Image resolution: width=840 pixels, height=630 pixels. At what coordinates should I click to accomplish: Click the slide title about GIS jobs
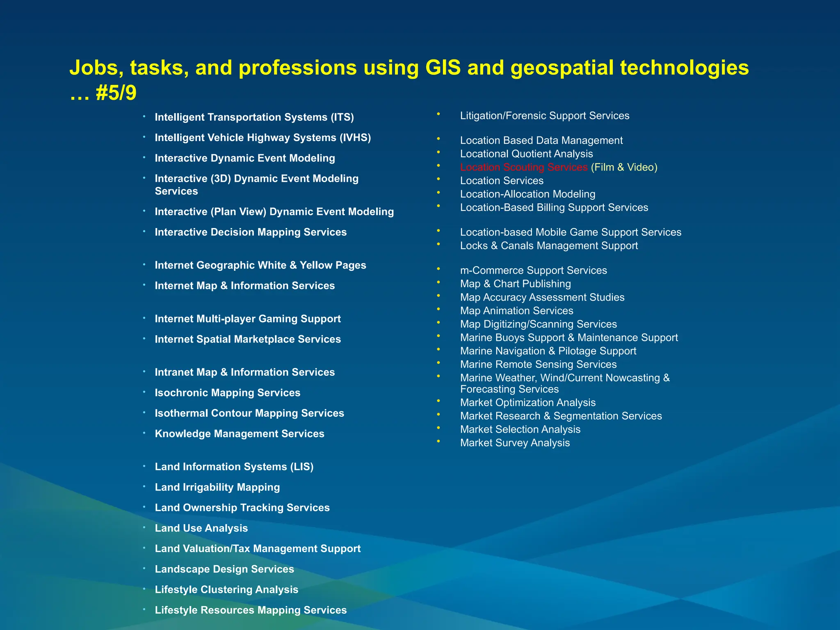[409, 80]
